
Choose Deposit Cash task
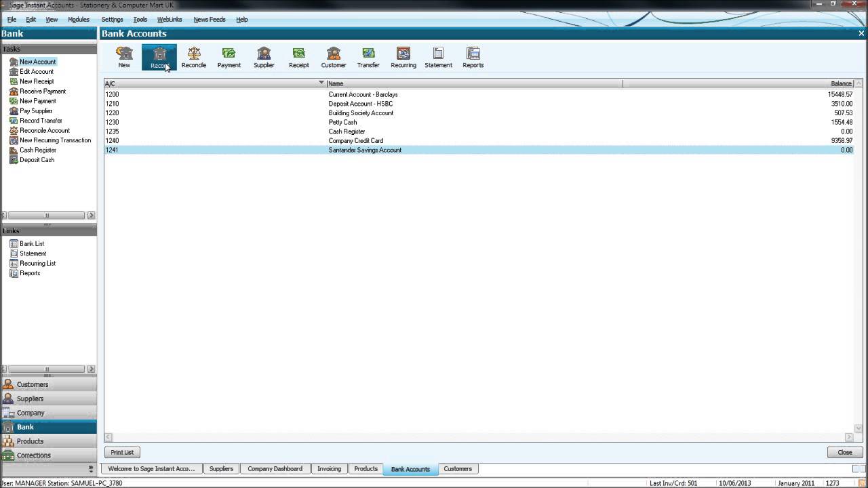point(37,160)
